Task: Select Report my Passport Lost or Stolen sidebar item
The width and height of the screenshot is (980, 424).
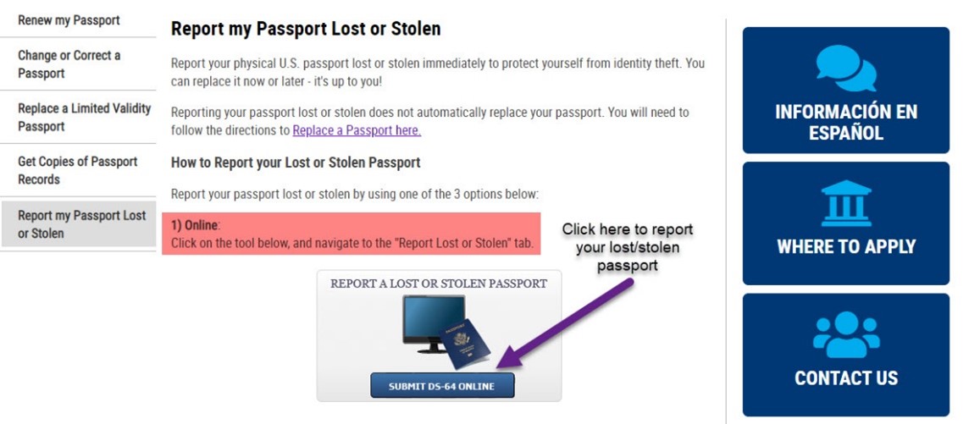Action: (81, 224)
